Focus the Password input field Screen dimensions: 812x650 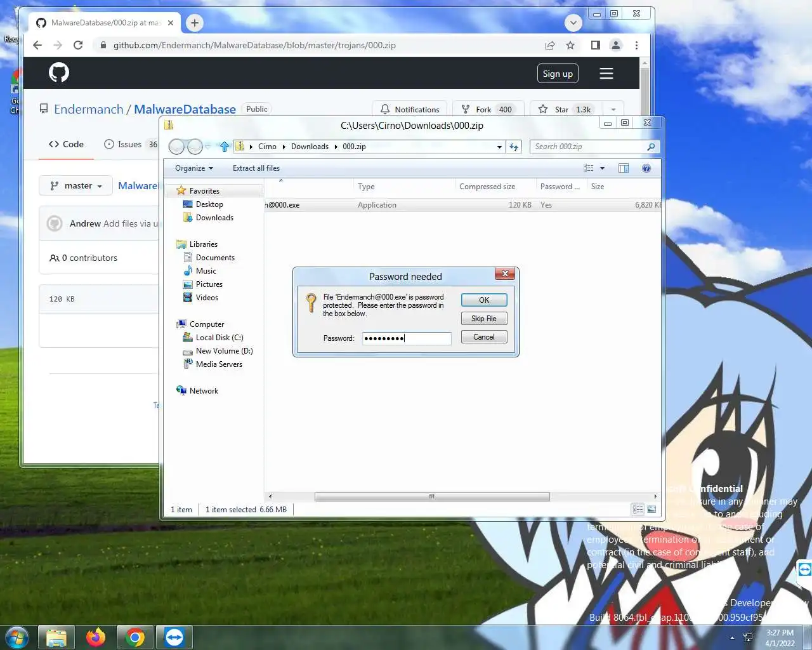point(407,338)
